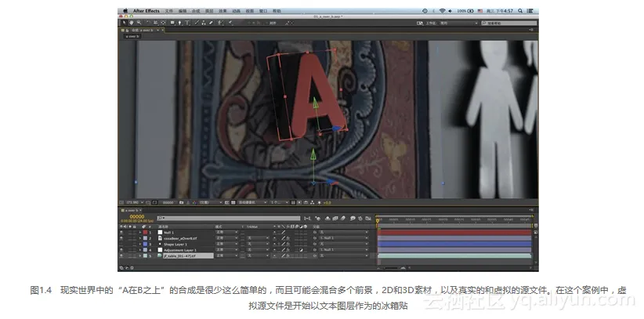Click the composition mini-flowchart icon in timeline

[x=308, y=219]
